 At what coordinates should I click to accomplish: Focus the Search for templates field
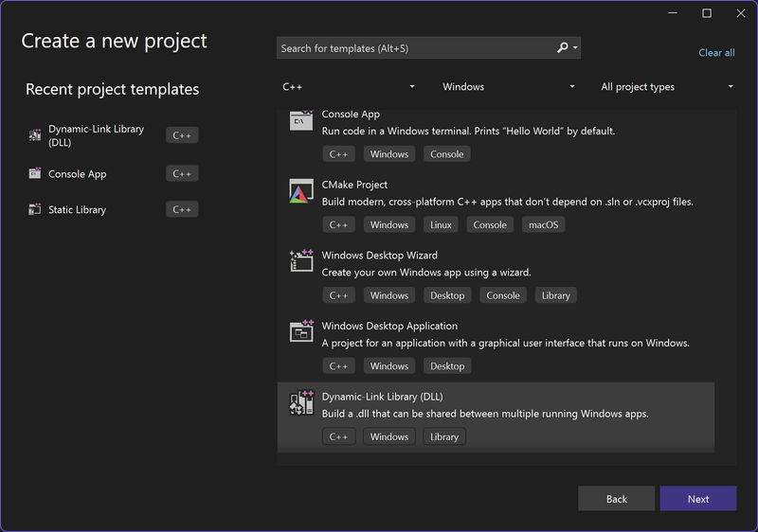[x=415, y=48]
